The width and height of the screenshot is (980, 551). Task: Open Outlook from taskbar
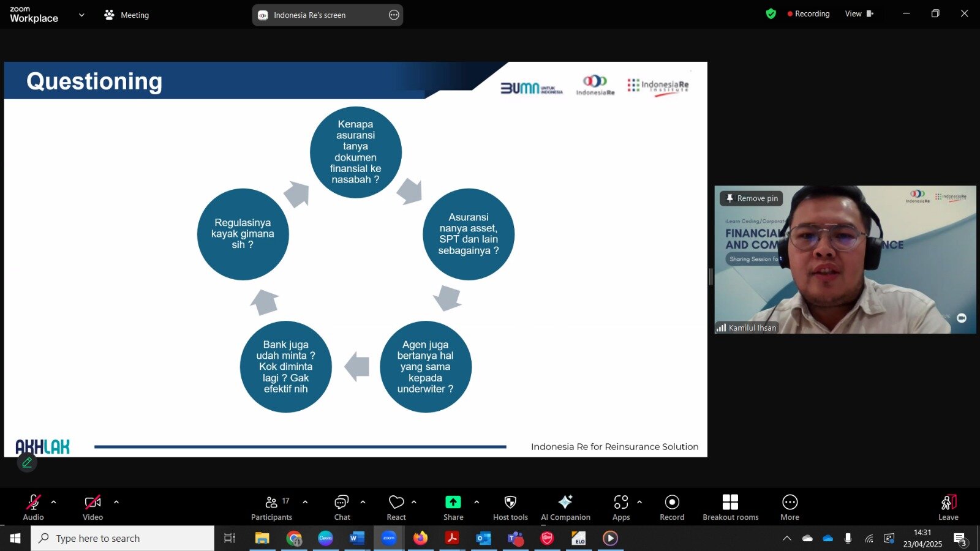[x=484, y=538]
